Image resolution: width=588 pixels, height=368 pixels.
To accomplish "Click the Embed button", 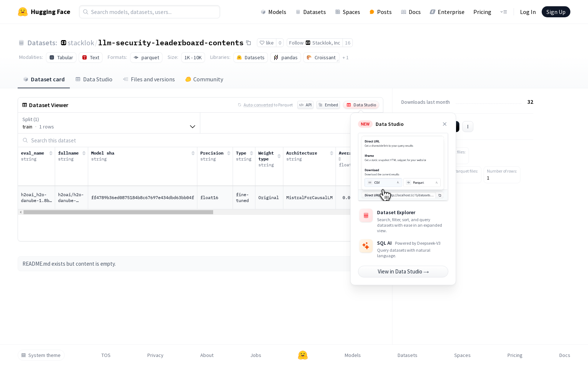I will click(x=328, y=105).
